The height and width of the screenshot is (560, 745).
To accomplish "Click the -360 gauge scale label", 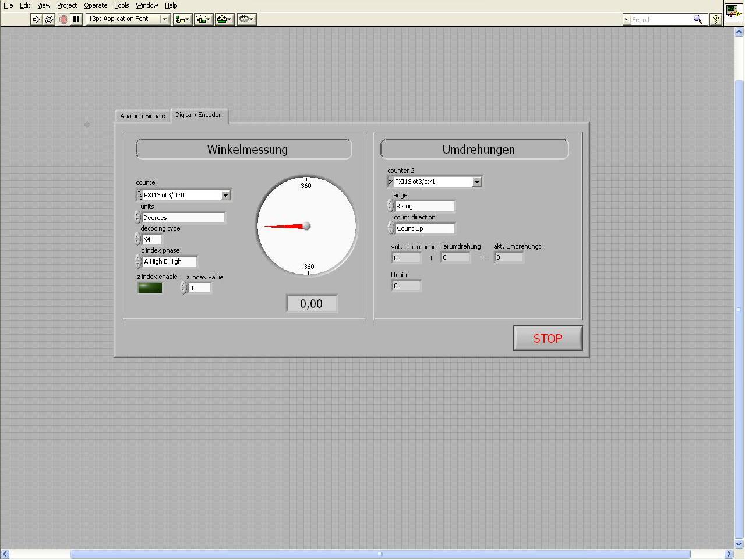I will coord(308,267).
